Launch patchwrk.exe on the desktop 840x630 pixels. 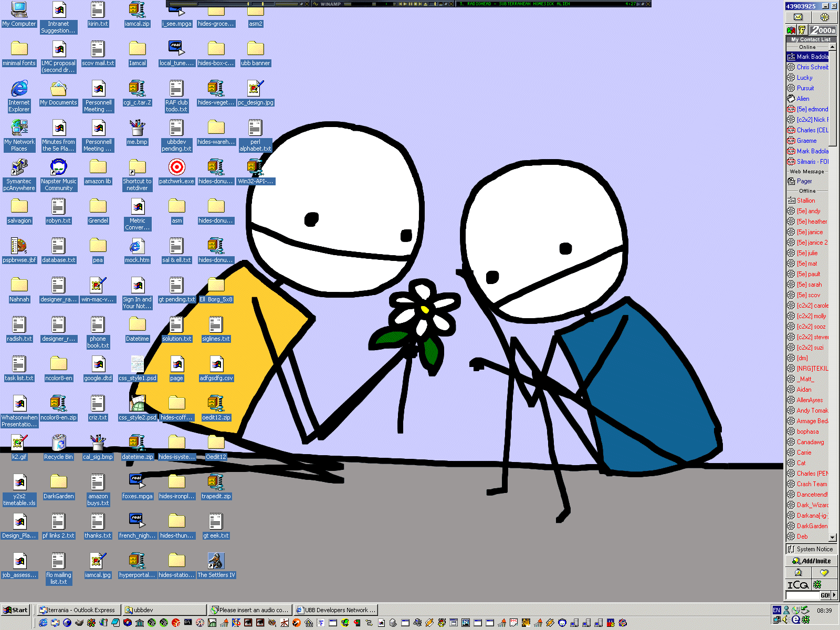[x=176, y=172]
